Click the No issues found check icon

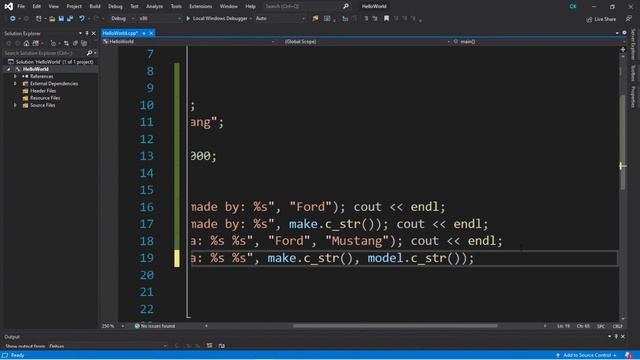(137, 326)
